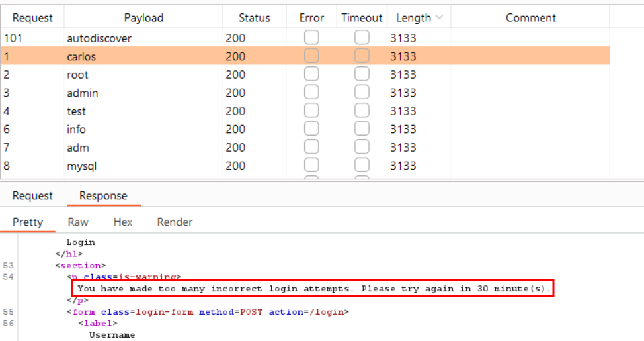The width and height of the screenshot is (644, 341).
Task: Select the info payload cell
Action: (x=143, y=128)
